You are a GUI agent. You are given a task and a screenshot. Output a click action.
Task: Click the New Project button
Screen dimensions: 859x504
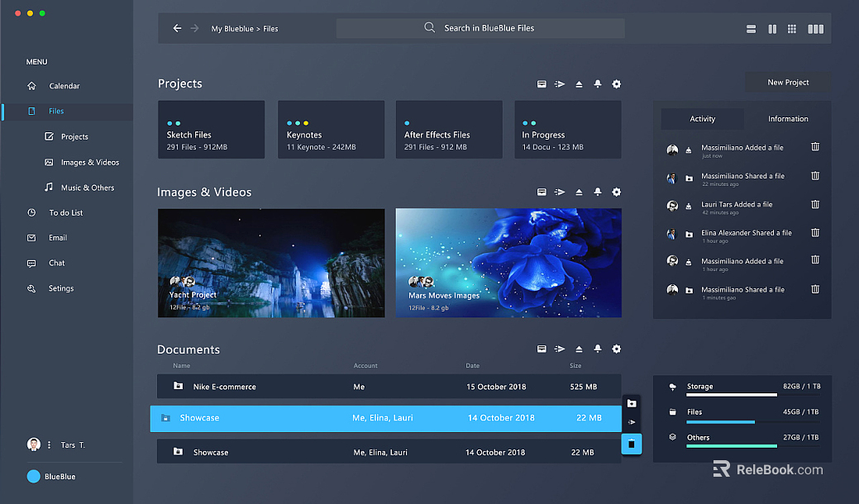click(787, 83)
